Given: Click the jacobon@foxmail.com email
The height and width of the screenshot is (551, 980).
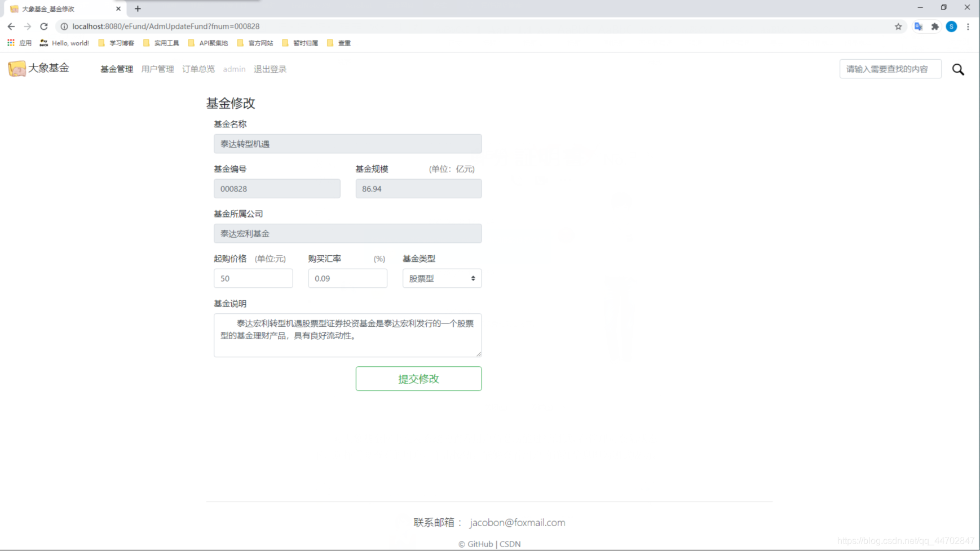Looking at the screenshot, I should [x=517, y=523].
